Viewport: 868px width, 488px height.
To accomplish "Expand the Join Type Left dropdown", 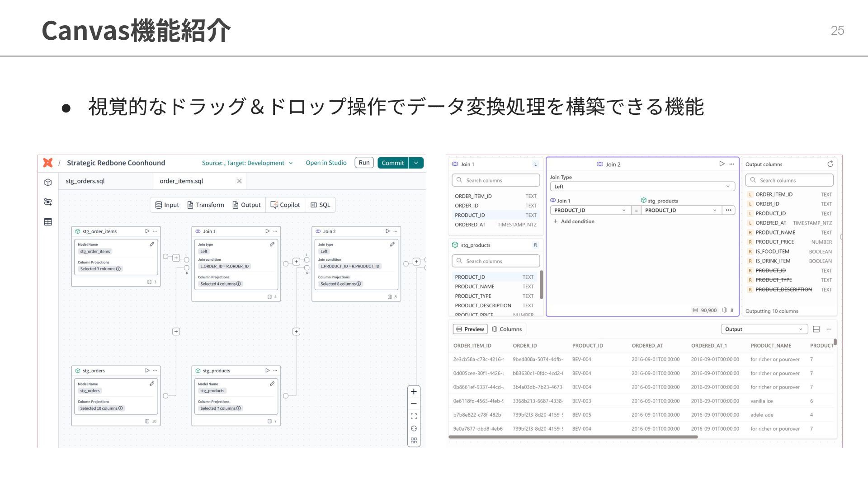I will (642, 187).
